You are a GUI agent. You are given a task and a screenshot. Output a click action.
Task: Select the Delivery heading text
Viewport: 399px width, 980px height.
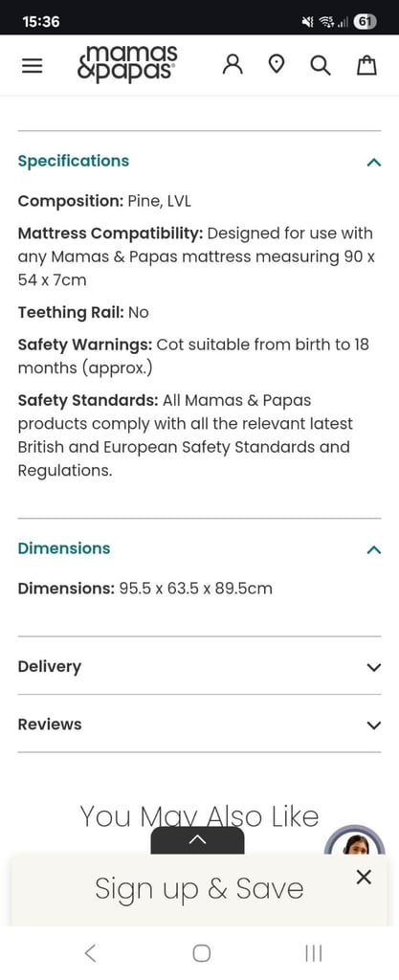pyautogui.click(x=50, y=667)
